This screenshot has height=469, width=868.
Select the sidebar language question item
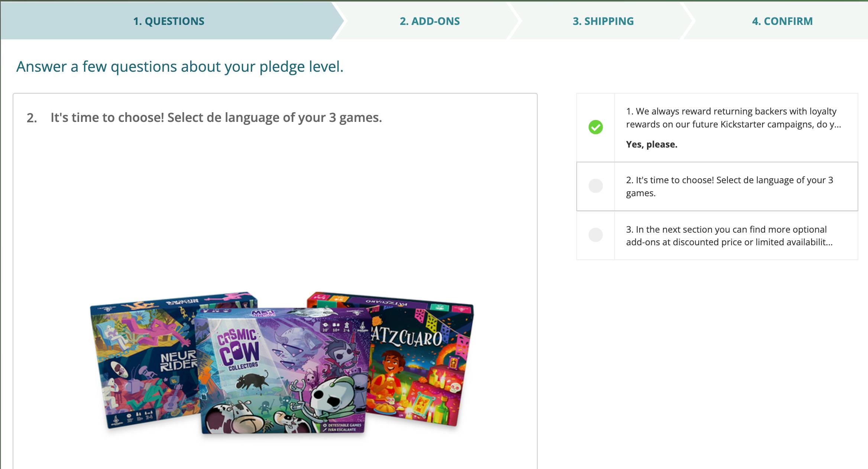tap(729, 186)
